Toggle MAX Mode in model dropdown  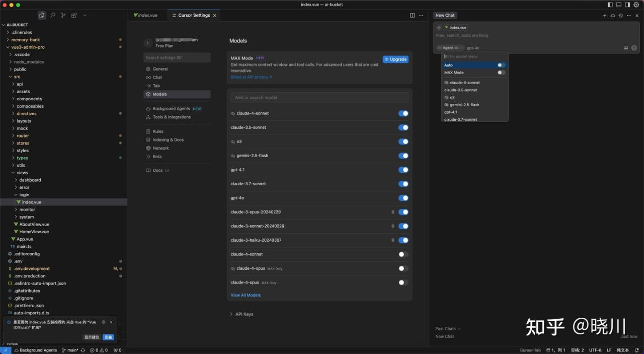pos(501,73)
